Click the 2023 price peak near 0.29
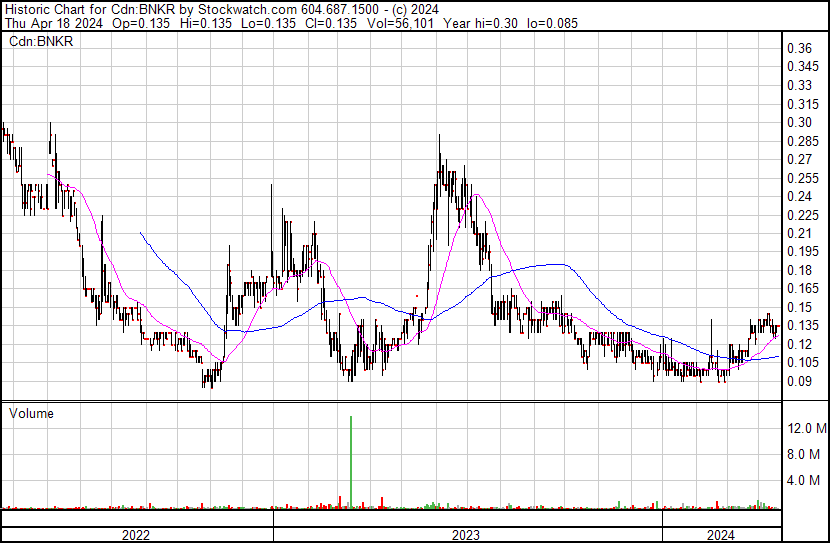The image size is (830, 543). [x=439, y=138]
